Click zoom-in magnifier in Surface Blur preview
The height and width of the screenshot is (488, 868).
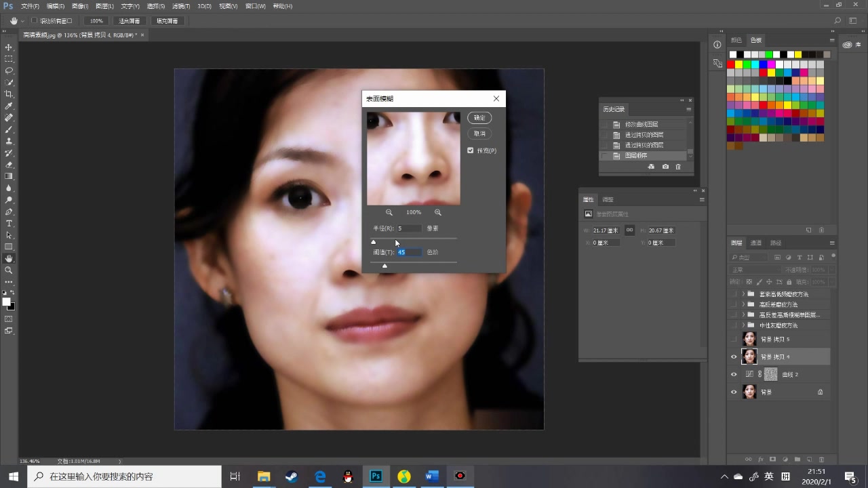438,212
